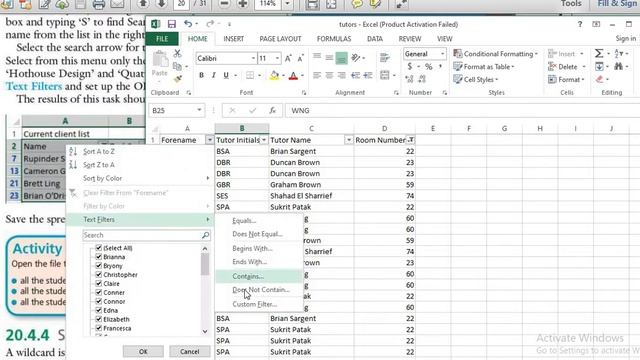The image size is (640, 360).
Task: Click the filter list scrollbar thumb
Action: point(205,264)
